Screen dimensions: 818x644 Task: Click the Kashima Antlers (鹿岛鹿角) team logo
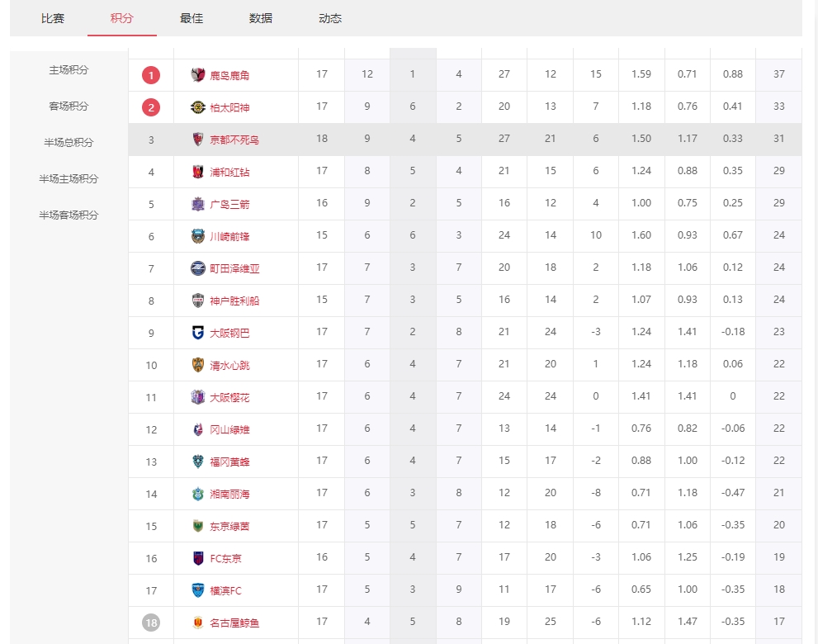click(198, 75)
